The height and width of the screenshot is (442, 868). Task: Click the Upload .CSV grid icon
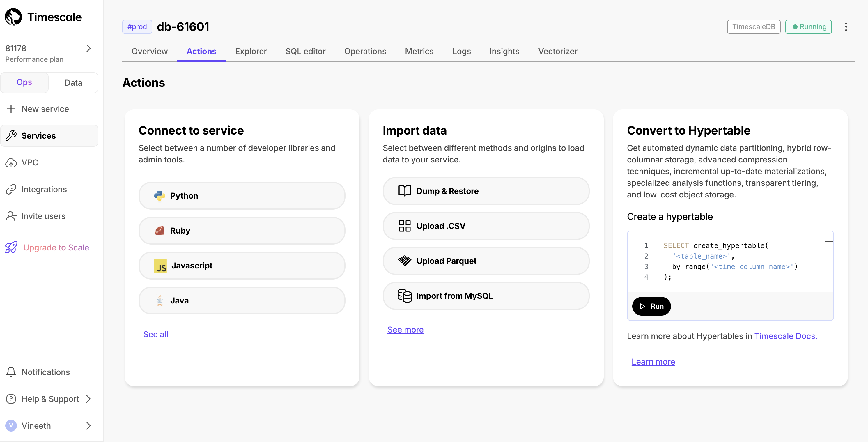[404, 226]
